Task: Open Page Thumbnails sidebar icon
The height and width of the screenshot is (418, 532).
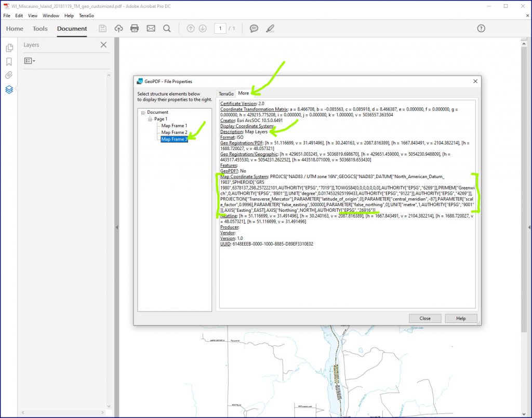Action: point(9,48)
